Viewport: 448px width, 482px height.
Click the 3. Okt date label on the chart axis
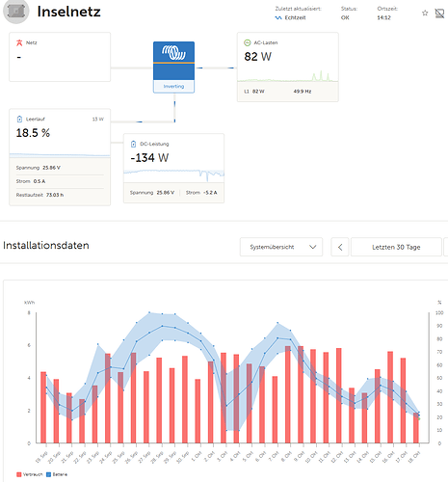[x=222, y=457]
